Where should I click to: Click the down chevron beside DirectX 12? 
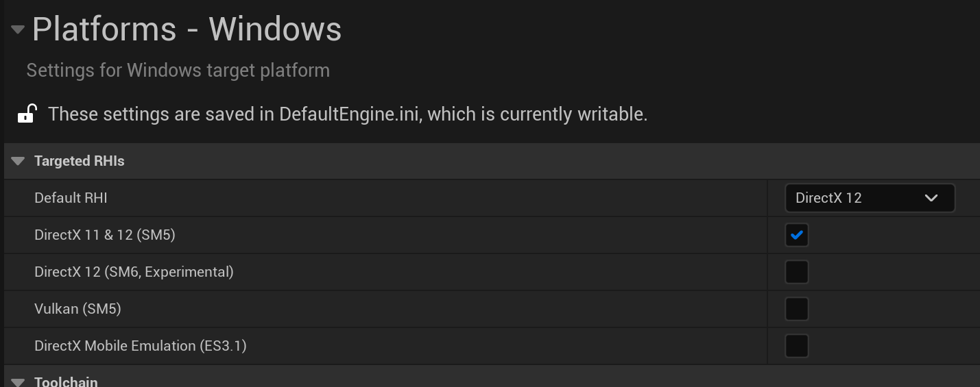tap(931, 198)
